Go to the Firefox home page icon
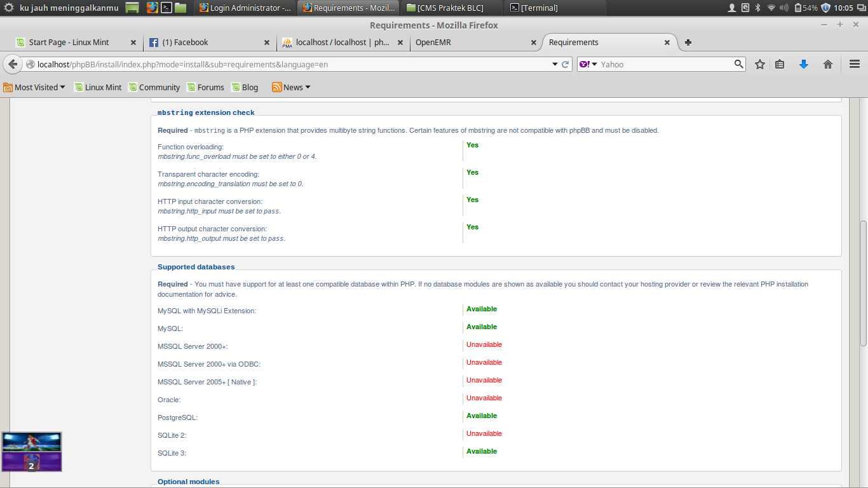 coord(828,64)
